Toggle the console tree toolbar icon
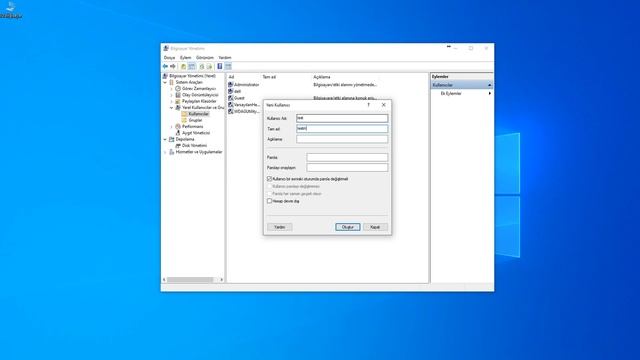Image resolution: width=640 pixels, height=360 pixels. tap(191, 66)
